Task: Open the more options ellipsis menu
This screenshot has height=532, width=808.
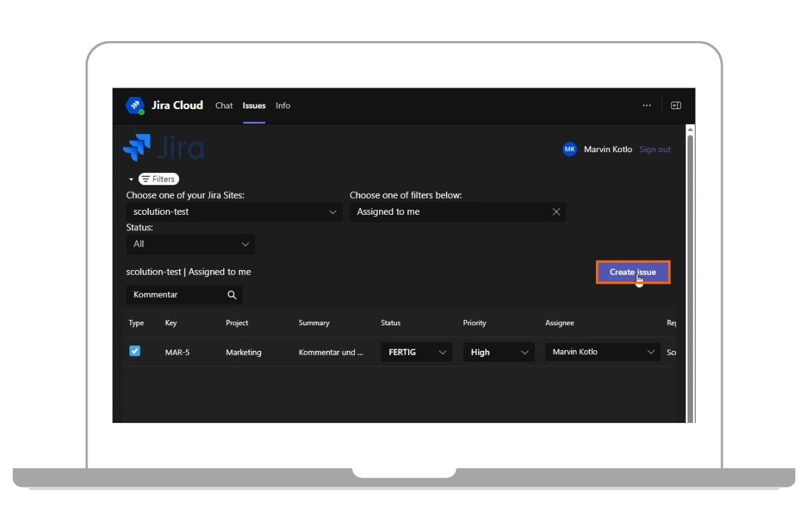Action: pos(646,106)
